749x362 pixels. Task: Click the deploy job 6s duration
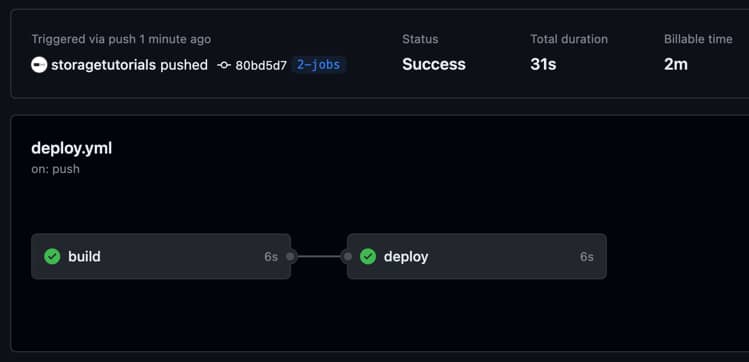(x=587, y=257)
